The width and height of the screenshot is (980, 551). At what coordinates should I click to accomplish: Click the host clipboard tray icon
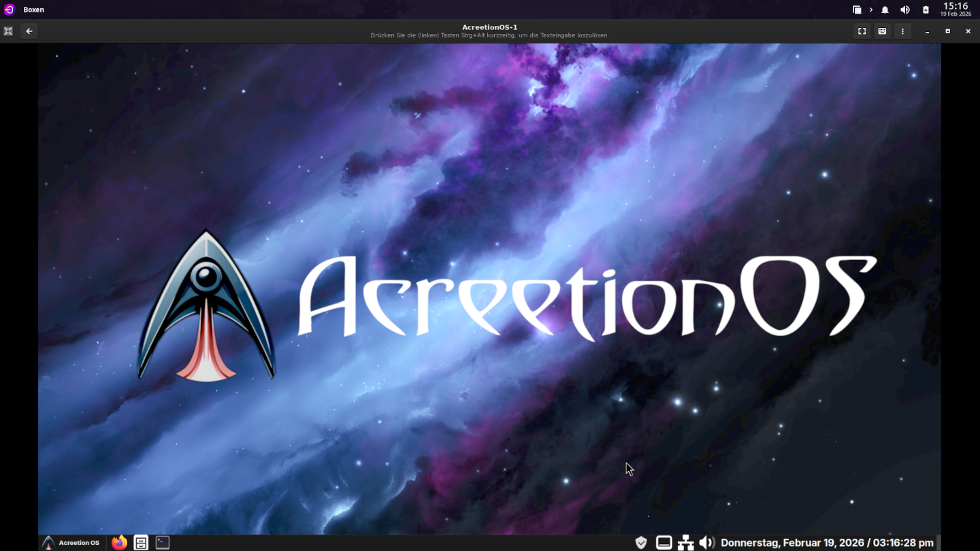coord(926,10)
